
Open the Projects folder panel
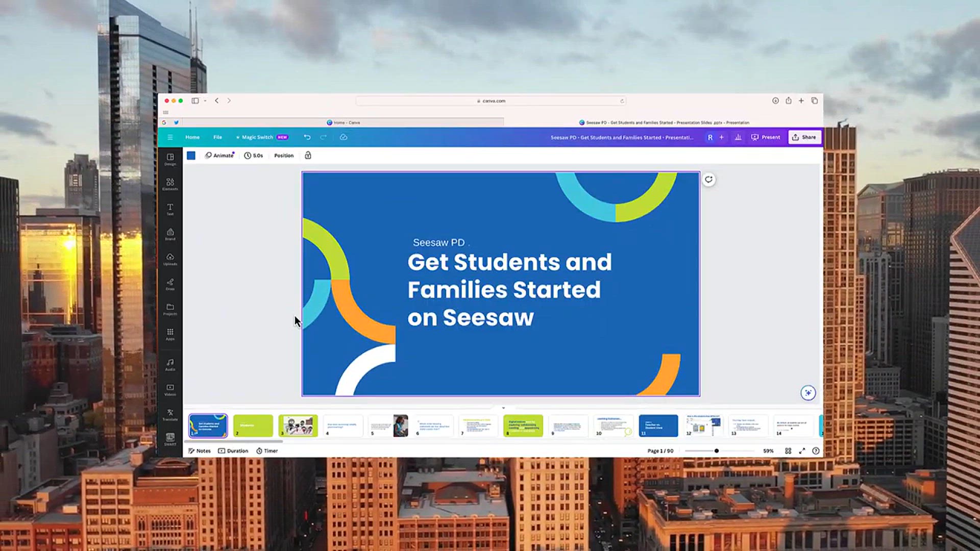[x=170, y=309]
